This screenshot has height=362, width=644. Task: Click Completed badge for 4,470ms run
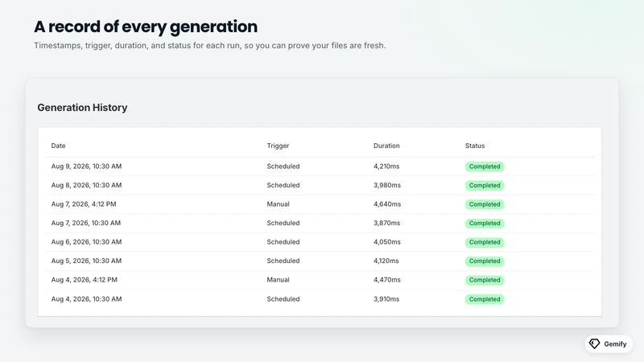(x=485, y=280)
